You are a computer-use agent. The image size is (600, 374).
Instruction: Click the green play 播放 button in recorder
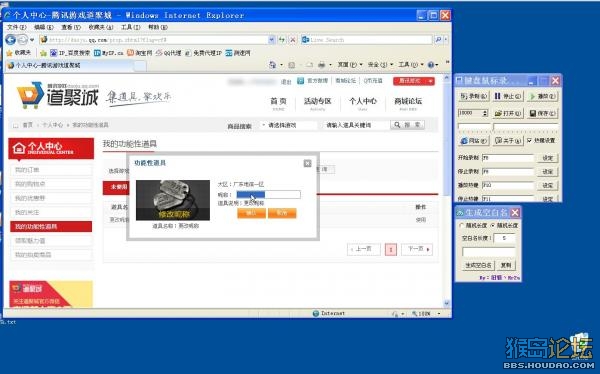(542, 96)
